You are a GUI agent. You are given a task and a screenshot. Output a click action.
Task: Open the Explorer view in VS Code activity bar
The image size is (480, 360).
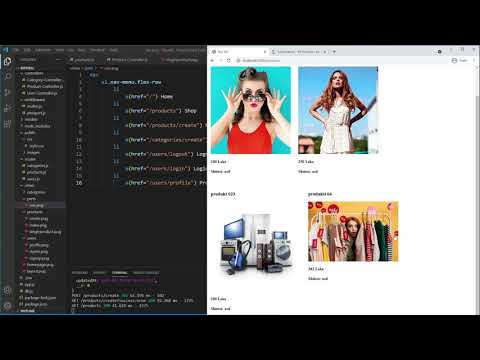pos(7,61)
